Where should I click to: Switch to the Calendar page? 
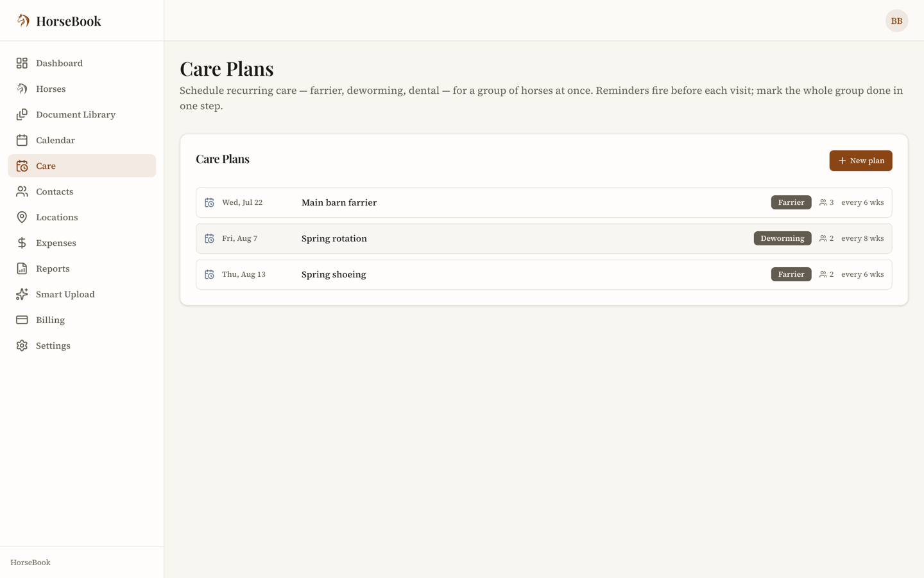pyautogui.click(x=82, y=140)
